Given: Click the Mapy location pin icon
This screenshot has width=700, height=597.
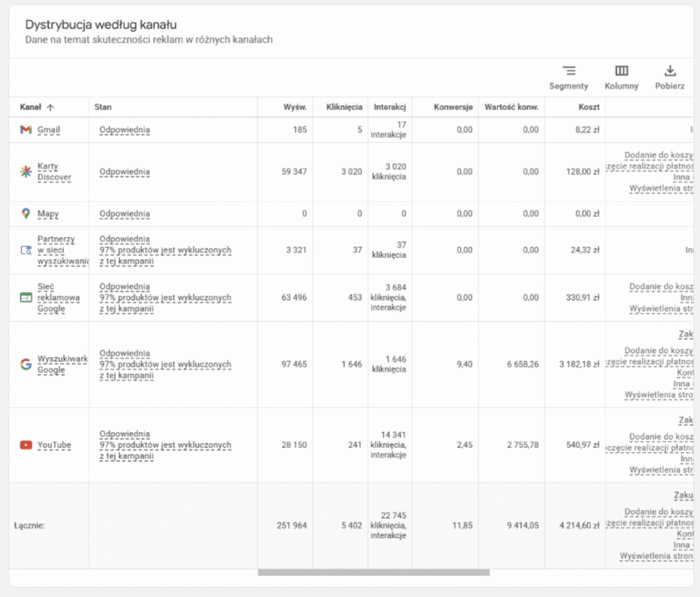Looking at the screenshot, I should (26, 213).
